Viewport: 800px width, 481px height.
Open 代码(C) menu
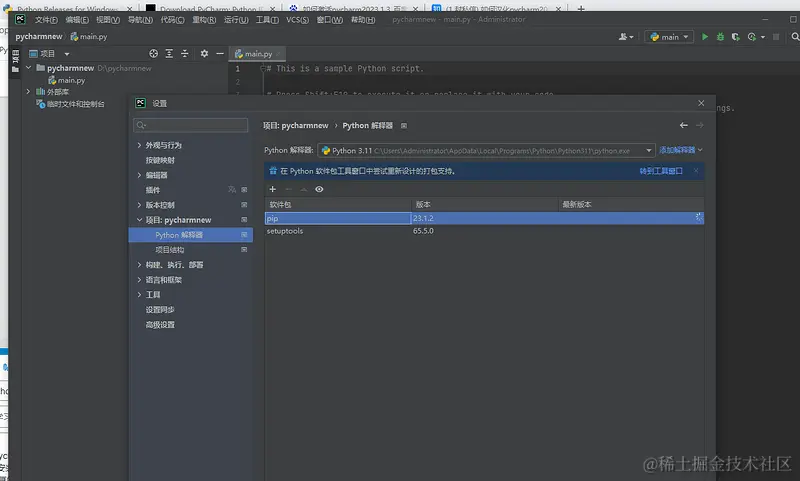click(x=172, y=20)
